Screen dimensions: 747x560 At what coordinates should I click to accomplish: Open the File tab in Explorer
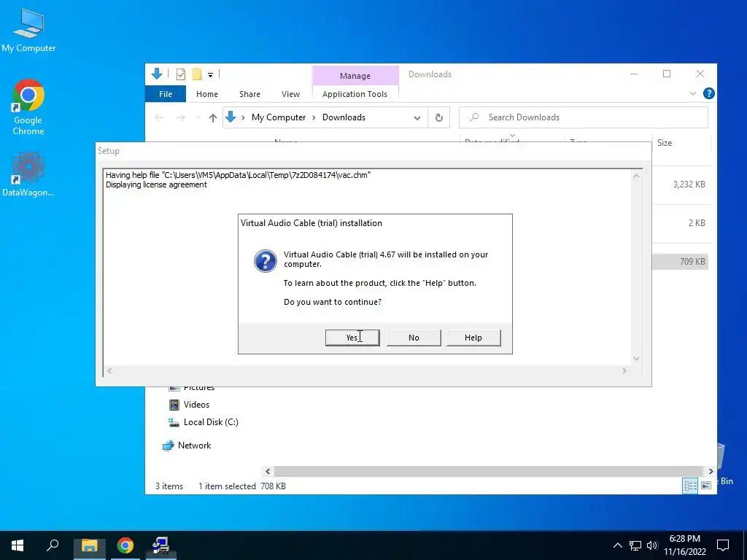click(x=166, y=94)
